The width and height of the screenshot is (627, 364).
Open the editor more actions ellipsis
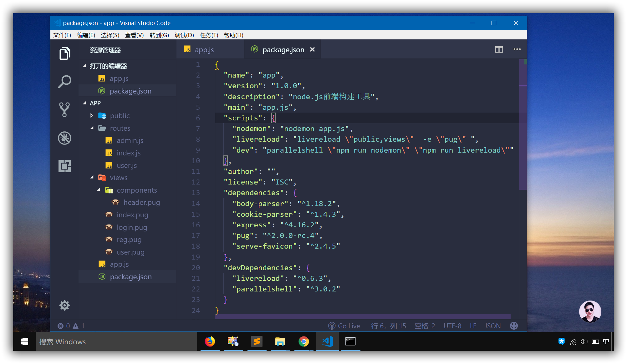[x=517, y=49]
